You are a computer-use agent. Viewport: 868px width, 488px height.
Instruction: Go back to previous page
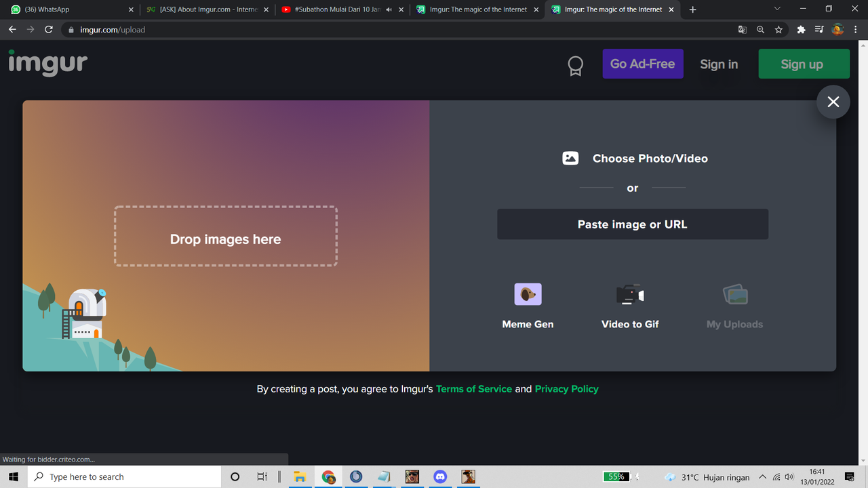point(12,30)
